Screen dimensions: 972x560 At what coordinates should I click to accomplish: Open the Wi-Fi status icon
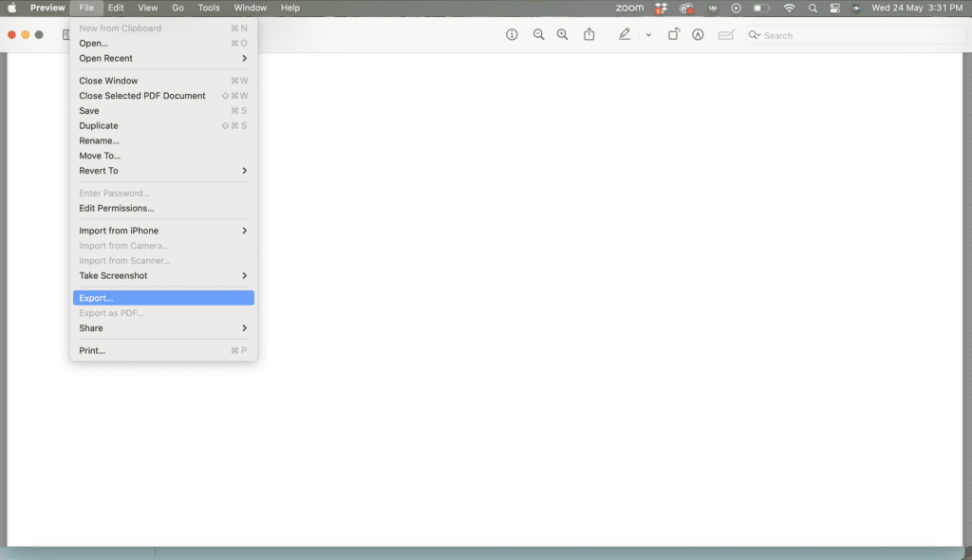click(789, 8)
